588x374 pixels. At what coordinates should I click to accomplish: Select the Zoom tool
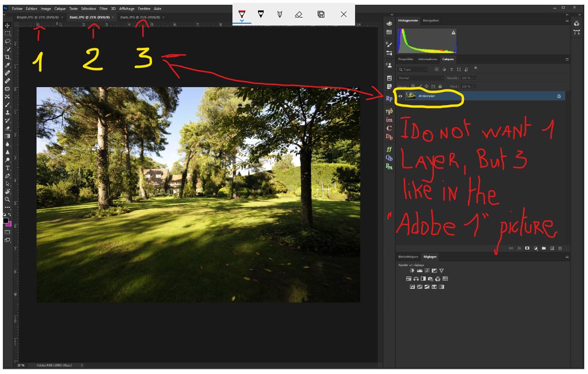(7, 199)
